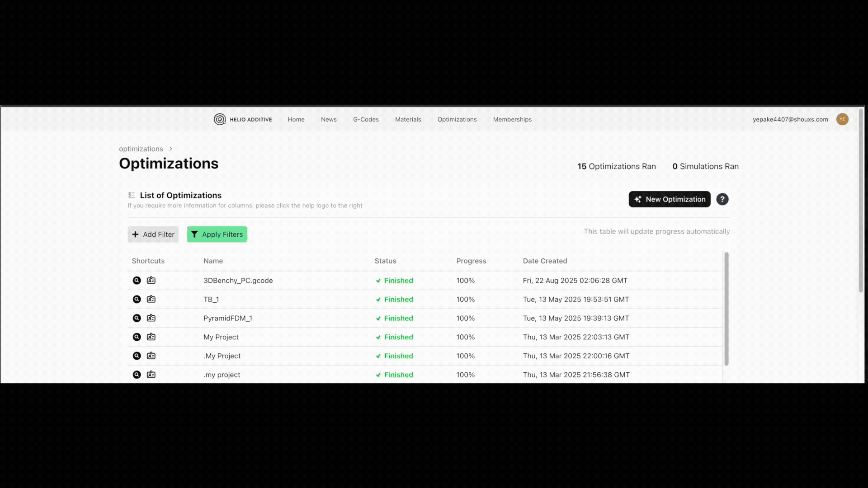The height and width of the screenshot is (488, 868).
Task: Click the New Optimization button
Action: click(669, 199)
